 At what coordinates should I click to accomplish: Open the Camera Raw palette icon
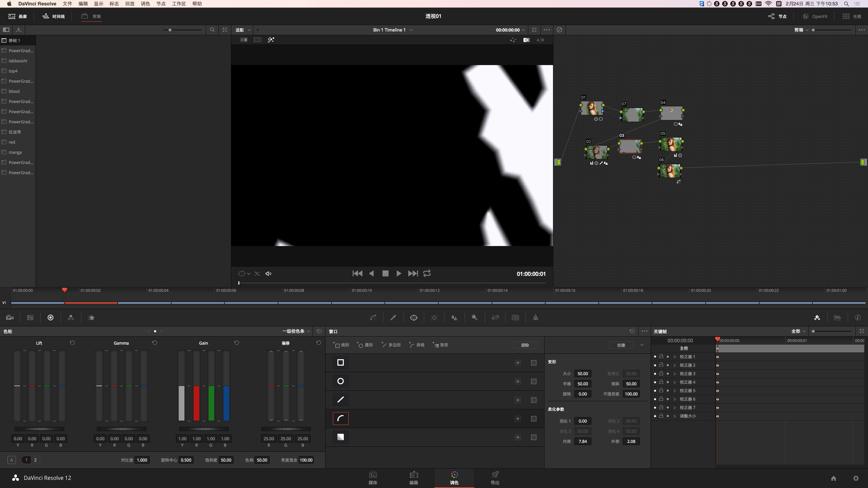click(x=10, y=318)
